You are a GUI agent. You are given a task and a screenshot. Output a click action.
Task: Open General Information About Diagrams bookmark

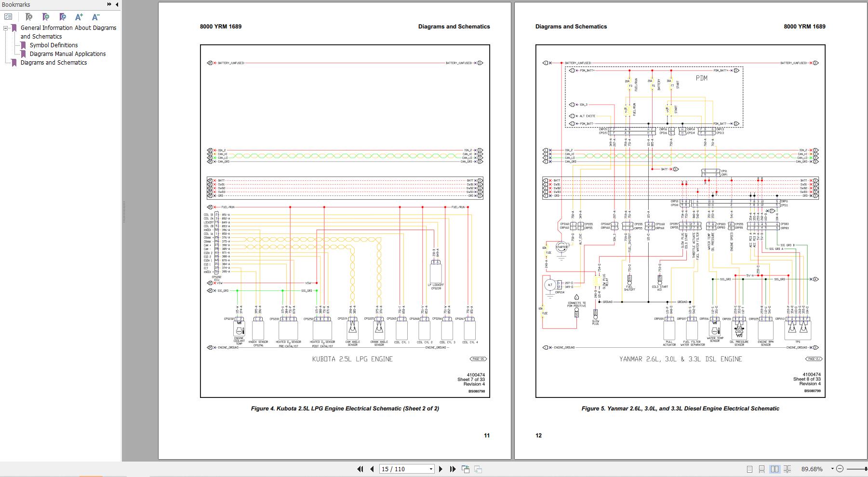(68, 32)
